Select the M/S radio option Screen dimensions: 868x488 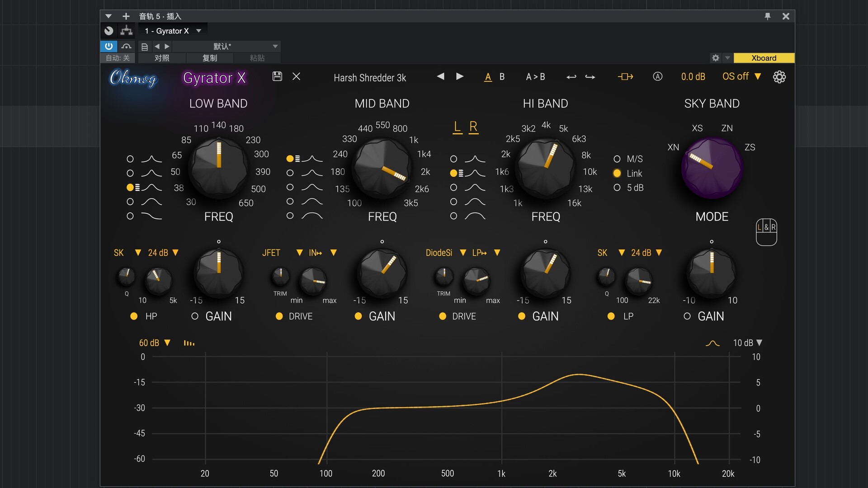[617, 159]
